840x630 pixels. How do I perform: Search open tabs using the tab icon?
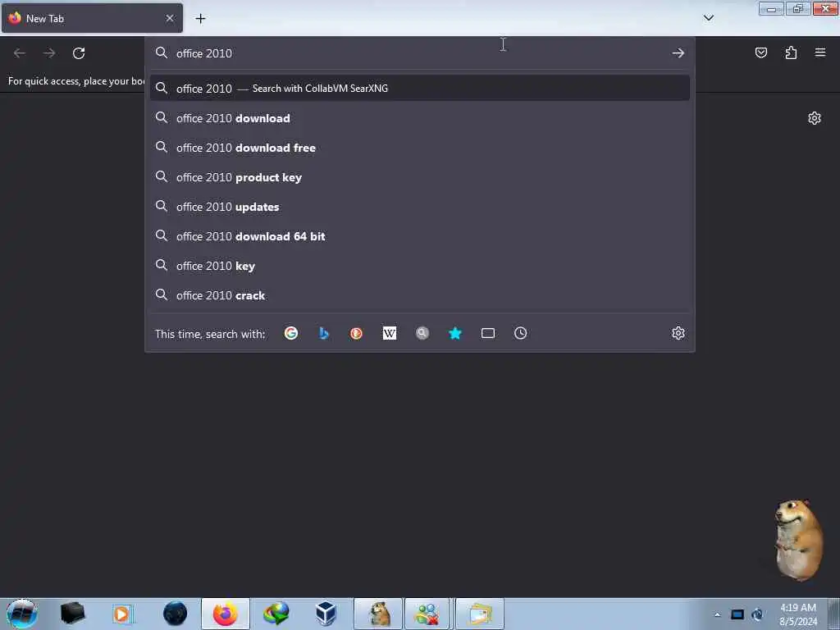488,333
